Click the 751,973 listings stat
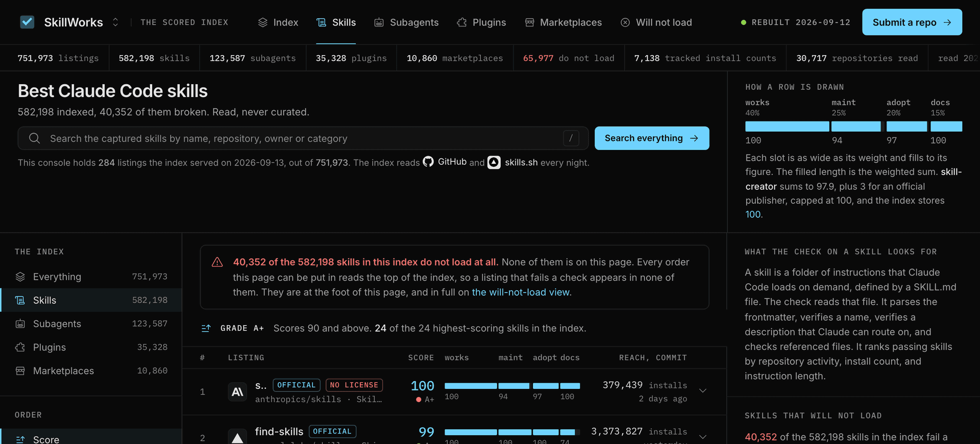This screenshot has height=444, width=980. [58, 58]
